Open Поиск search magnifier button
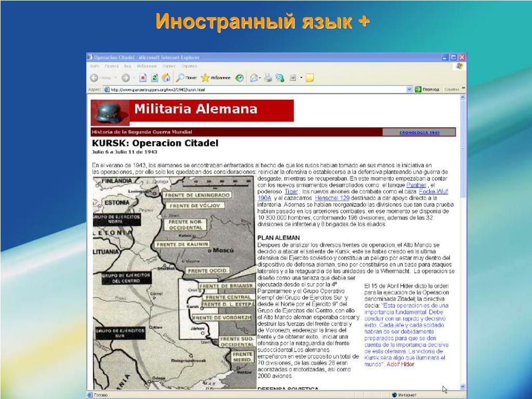This screenshot has height=399, width=532. (x=187, y=78)
